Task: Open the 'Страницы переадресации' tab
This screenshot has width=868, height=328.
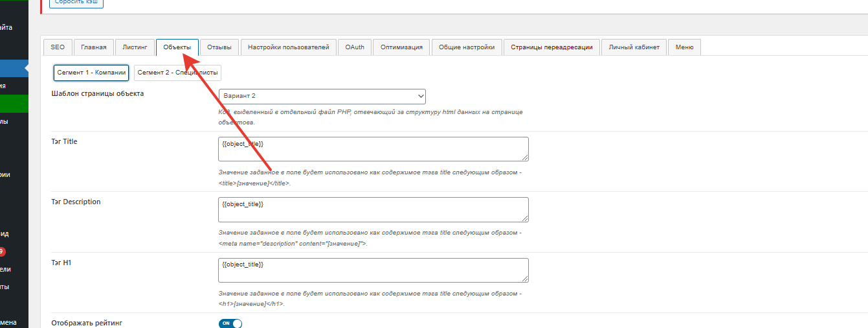Action: pyautogui.click(x=551, y=47)
